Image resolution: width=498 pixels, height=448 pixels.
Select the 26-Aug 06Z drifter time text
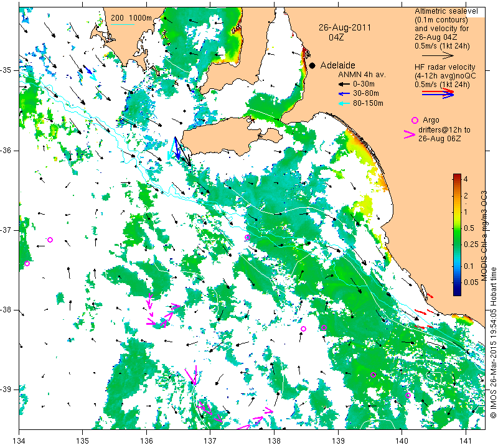pyautogui.click(x=439, y=138)
